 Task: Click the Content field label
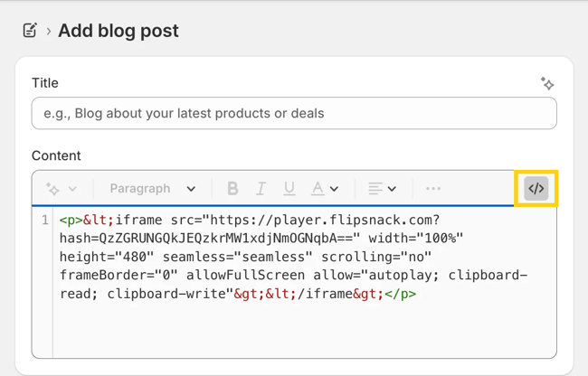(x=56, y=155)
